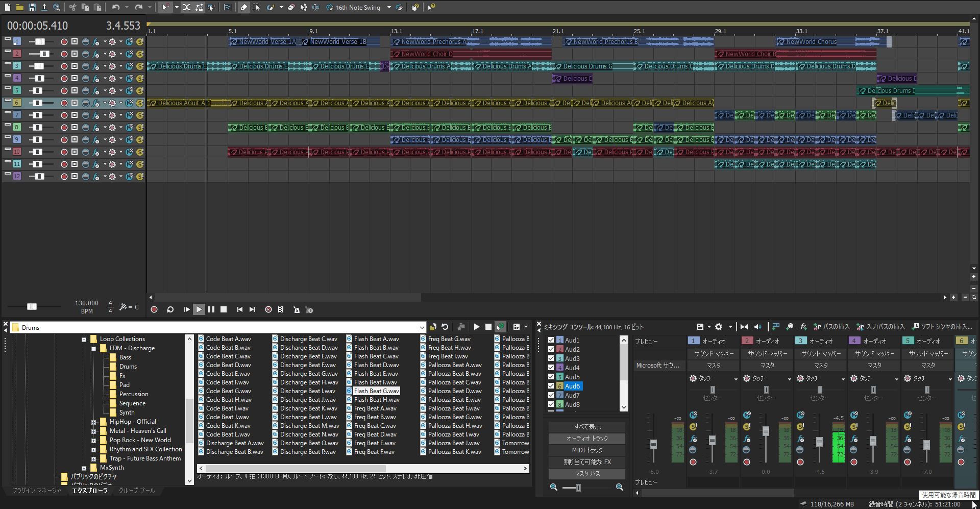980x509 pixels.
Task: Switch to the プラグイン マネージャ tab
Action: tap(37, 491)
